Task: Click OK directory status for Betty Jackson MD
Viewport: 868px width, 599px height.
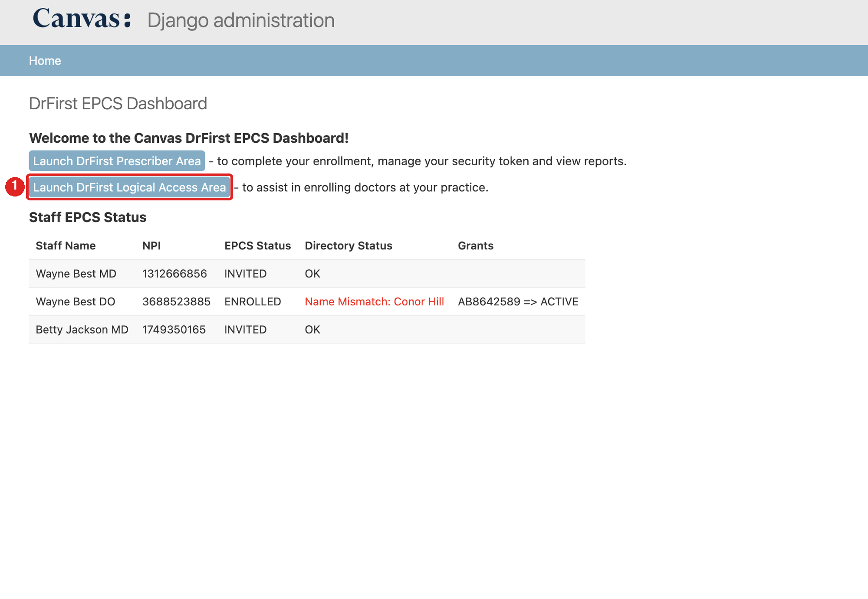Action: point(312,330)
